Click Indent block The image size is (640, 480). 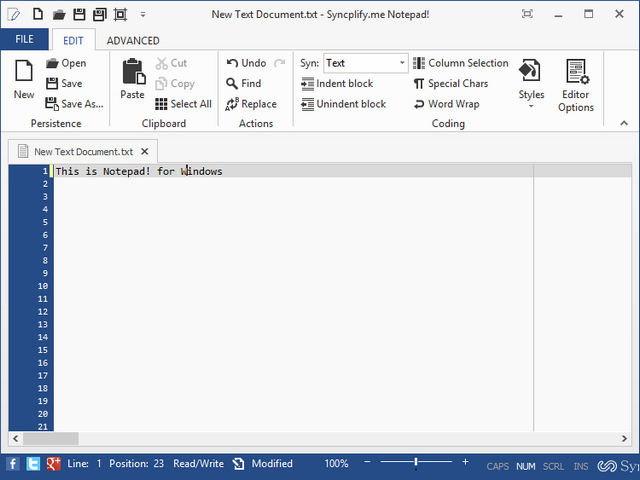point(337,84)
